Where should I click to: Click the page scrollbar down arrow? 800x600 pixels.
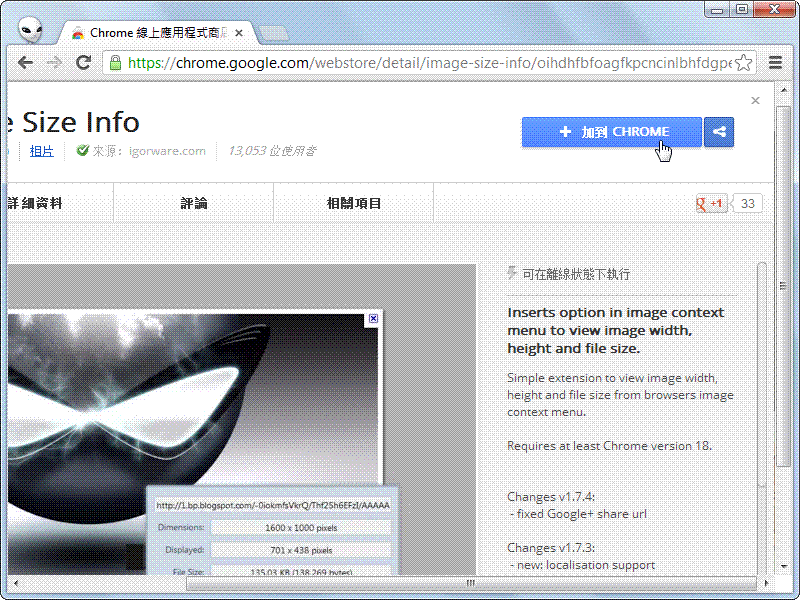pyautogui.click(x=783, y=567)
